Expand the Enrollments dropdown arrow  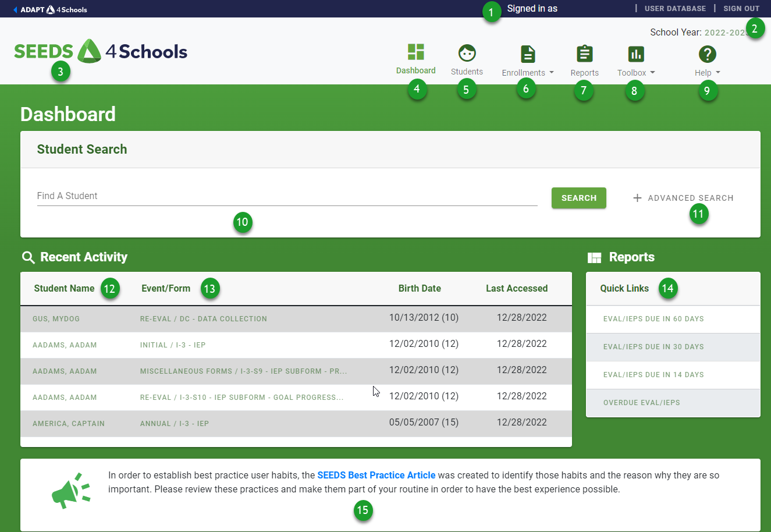click(x=551, y=73)
